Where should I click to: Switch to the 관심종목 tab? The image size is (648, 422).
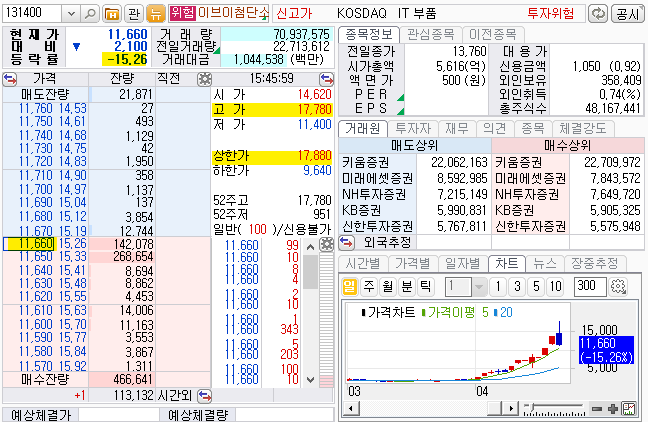click(431, 34)
